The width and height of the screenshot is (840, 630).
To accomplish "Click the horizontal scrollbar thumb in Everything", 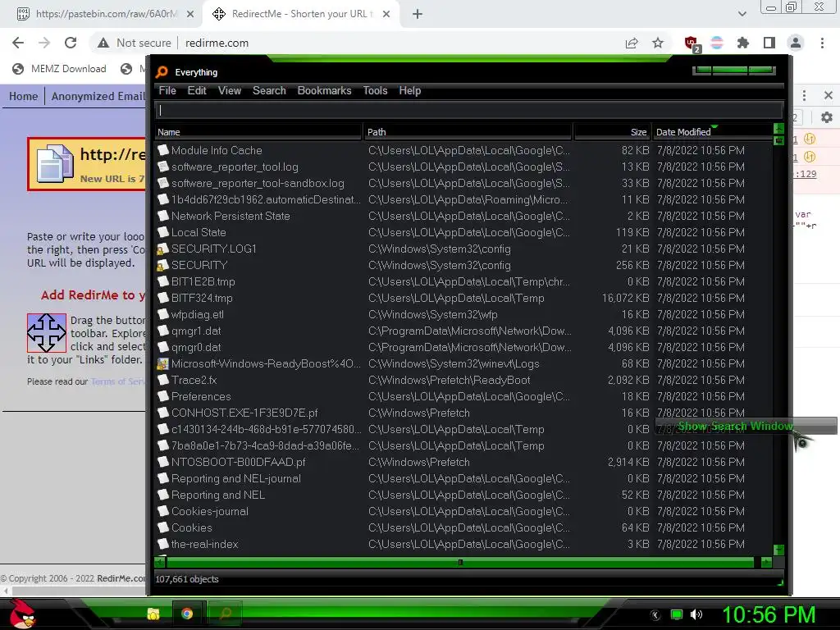I will pos(460,563).
